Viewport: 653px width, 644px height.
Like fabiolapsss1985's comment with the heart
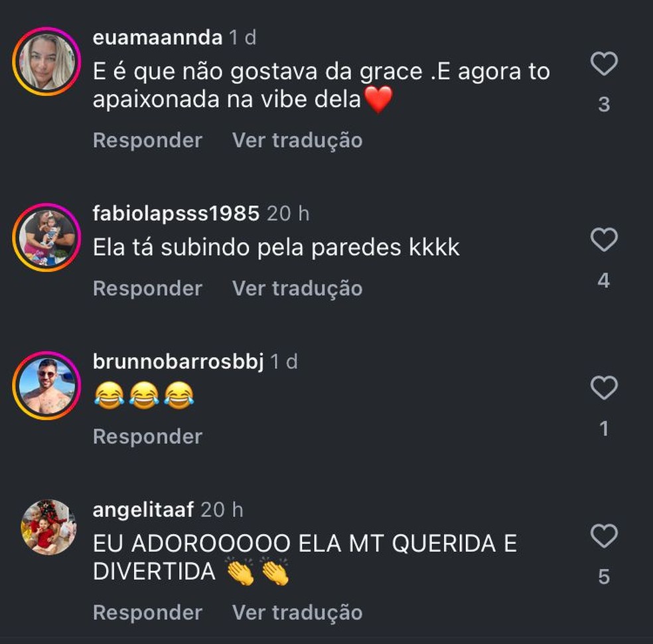[x=604, y=240]
